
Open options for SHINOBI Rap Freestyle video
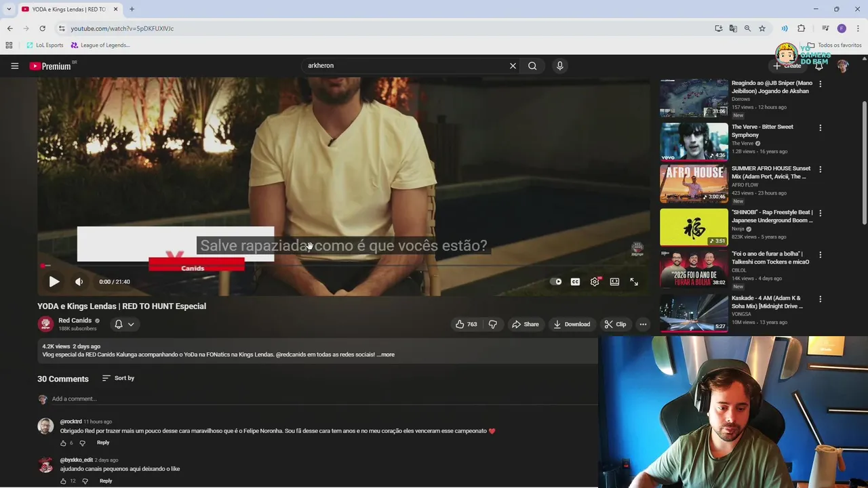click(x=820, y=213)
